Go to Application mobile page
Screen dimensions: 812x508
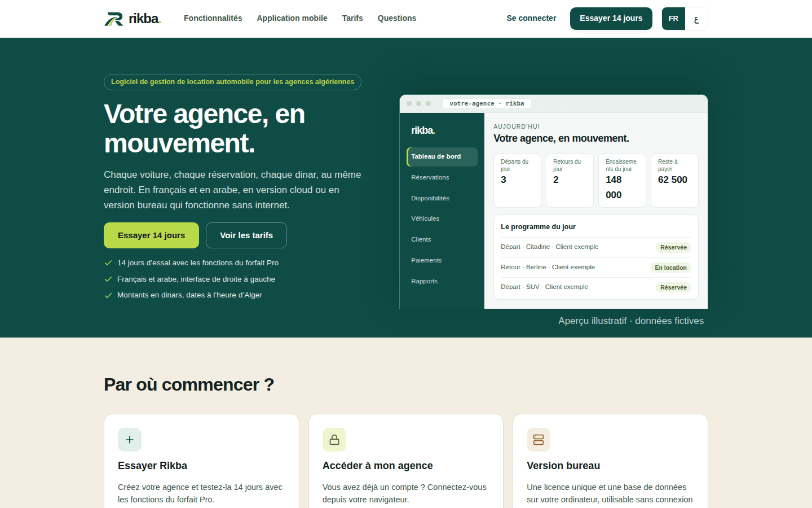coord(292,18)
